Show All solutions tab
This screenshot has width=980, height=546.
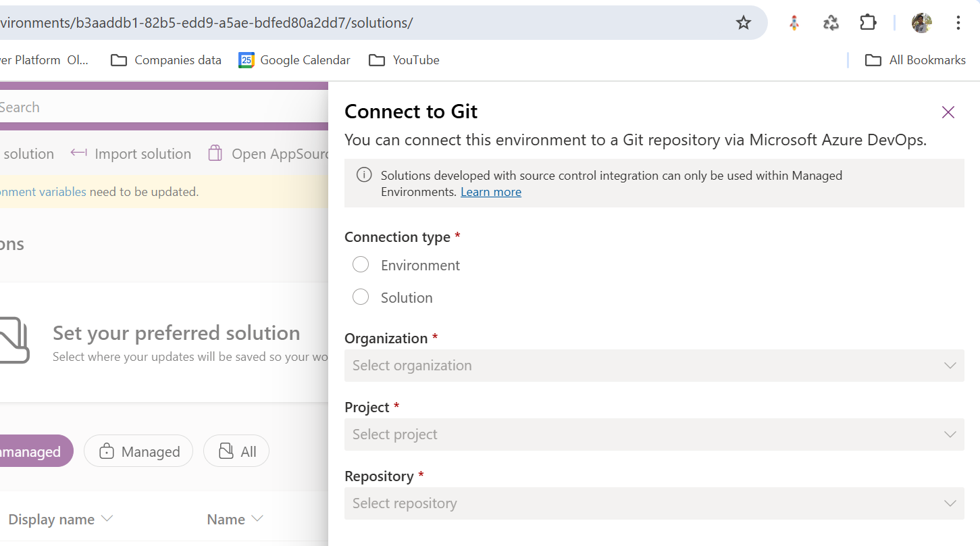click(236, 451)
